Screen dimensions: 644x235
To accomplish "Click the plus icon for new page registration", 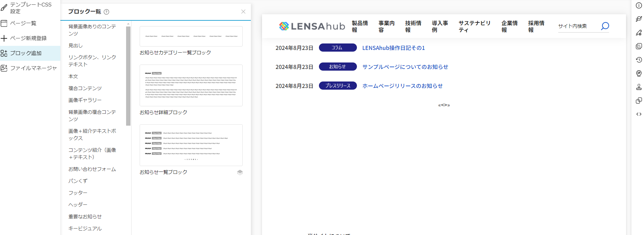I will pyautogui.click(x=4, y=38).
